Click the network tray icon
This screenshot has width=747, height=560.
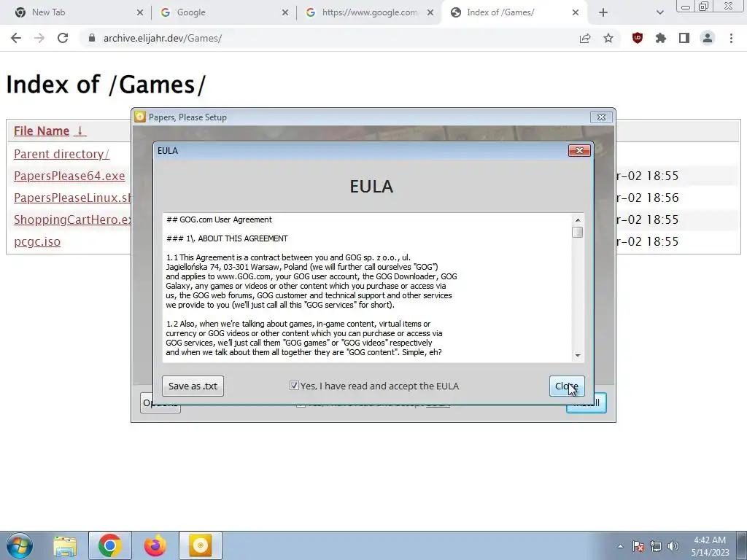(656, 546)
